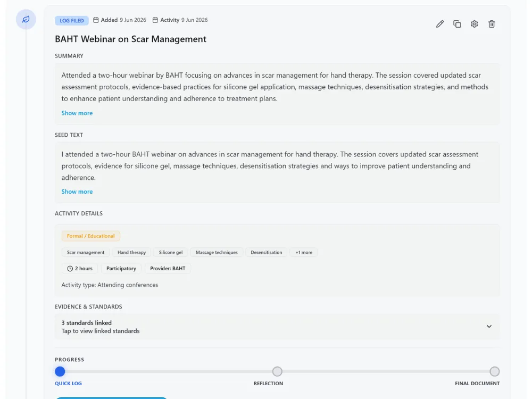This screenshot has width=532, height=399.
Task: Click the FINAL DOCUMENT label
Action: pos(477,384)
